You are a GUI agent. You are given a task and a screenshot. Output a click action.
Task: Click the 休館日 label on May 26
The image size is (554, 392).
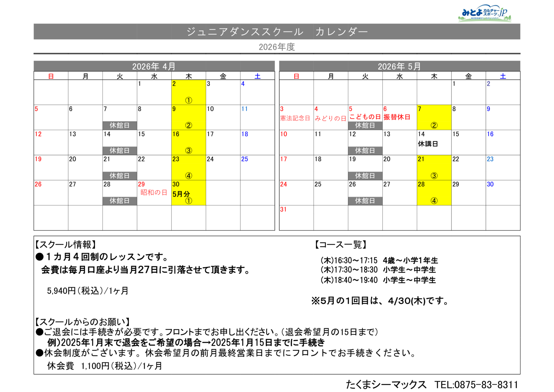tap(365, 201)
